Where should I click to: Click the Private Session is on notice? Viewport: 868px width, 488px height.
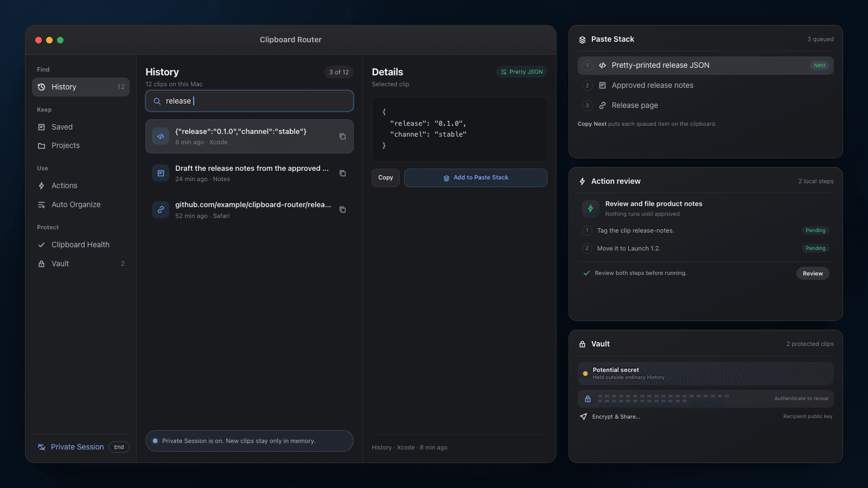click(x=250, y=441)
